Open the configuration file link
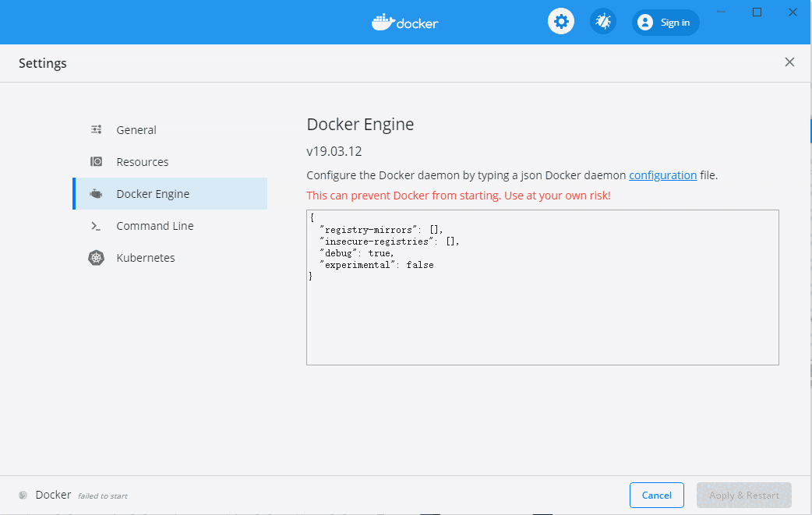The width and height of the screenshot is (812, 515). point(662,175)
